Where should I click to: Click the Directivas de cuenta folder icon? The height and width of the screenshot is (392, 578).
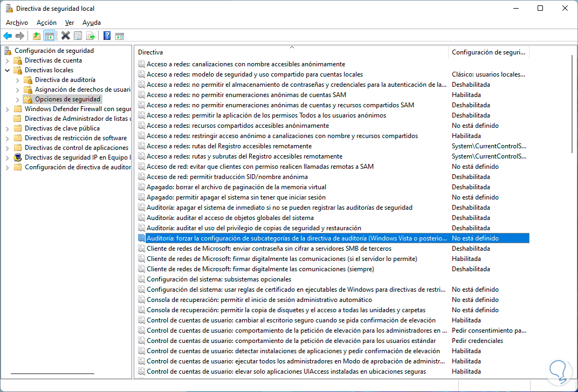point(18,60)
